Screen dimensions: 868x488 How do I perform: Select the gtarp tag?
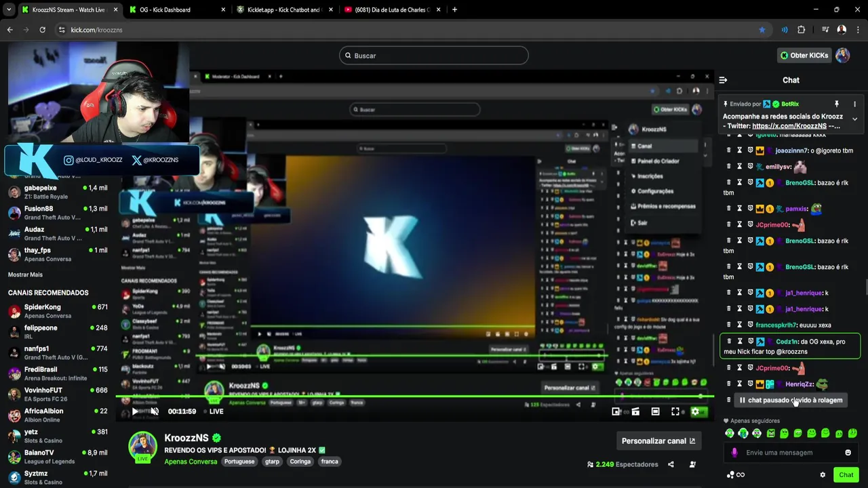pos(272,462)
